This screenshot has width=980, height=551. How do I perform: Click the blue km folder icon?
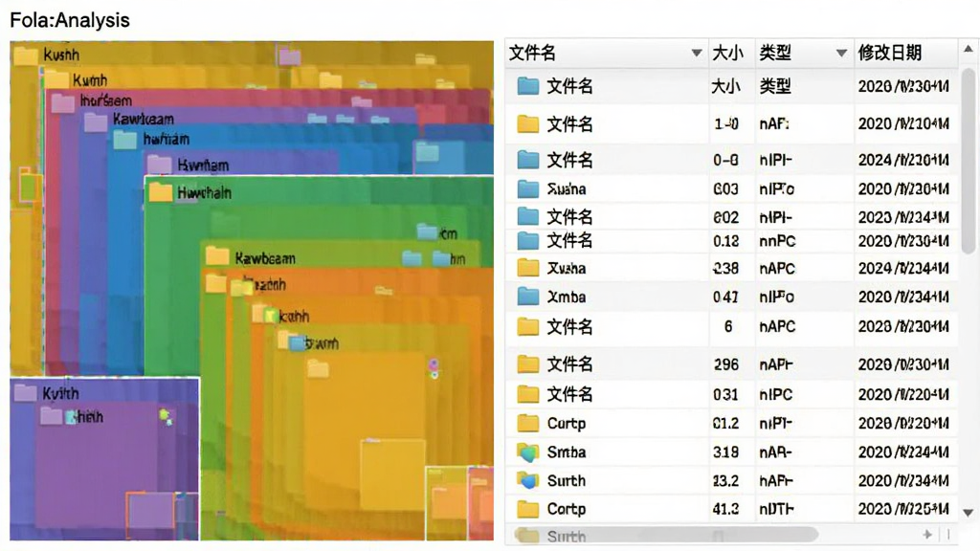(x=428, y=232)
